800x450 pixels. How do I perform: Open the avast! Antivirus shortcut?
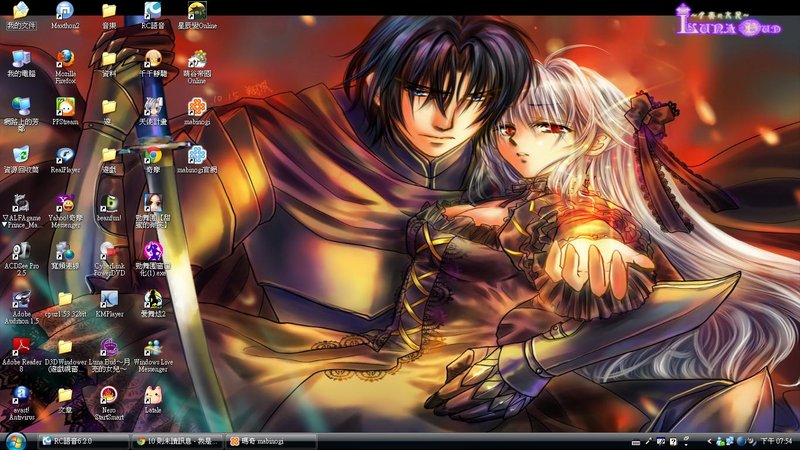tap(20, 395)
